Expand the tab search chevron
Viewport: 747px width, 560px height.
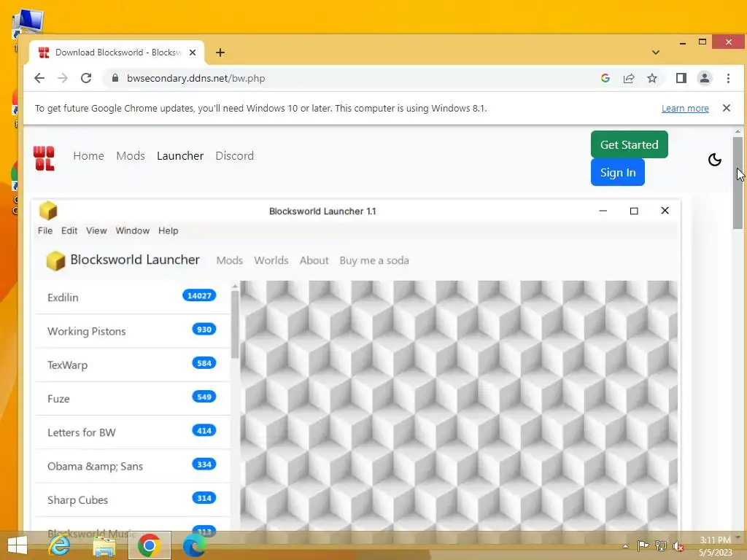tap(656, 52)
